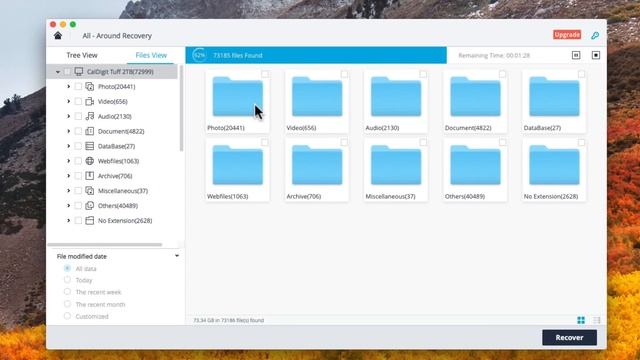Image resolution: width=640 pixels, height=360 pixels.
Task: Check the Video(656) tree checkbox
Action: coord(78,101)
